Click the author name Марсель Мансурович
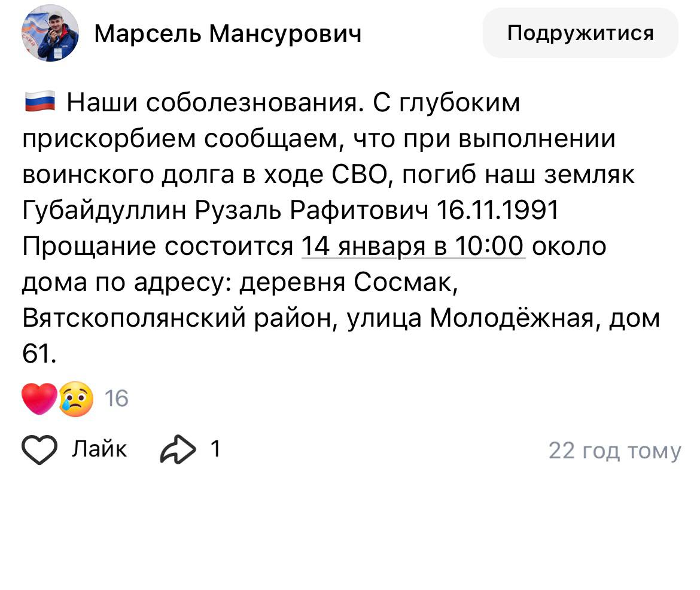Image resolution: width=700 pixels, height=590 pixels. (x=228, y=34)
